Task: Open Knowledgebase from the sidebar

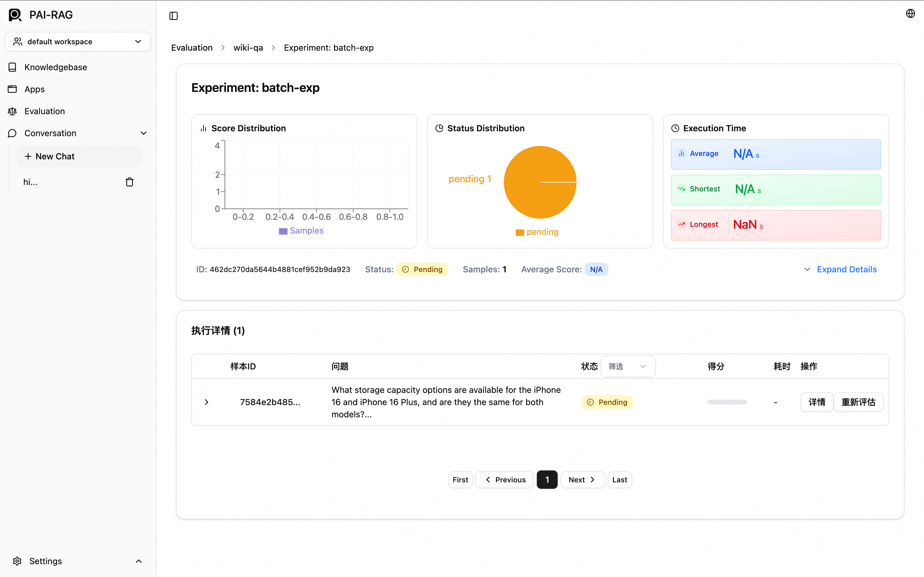Action: pyautogui.click(x=56, y=67)
